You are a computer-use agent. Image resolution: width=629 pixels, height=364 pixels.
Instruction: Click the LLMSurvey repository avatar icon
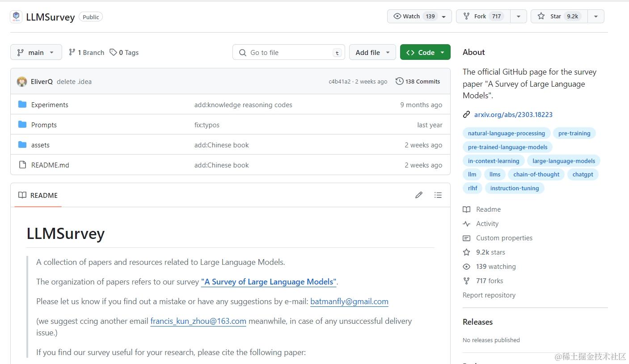[16, 17]
